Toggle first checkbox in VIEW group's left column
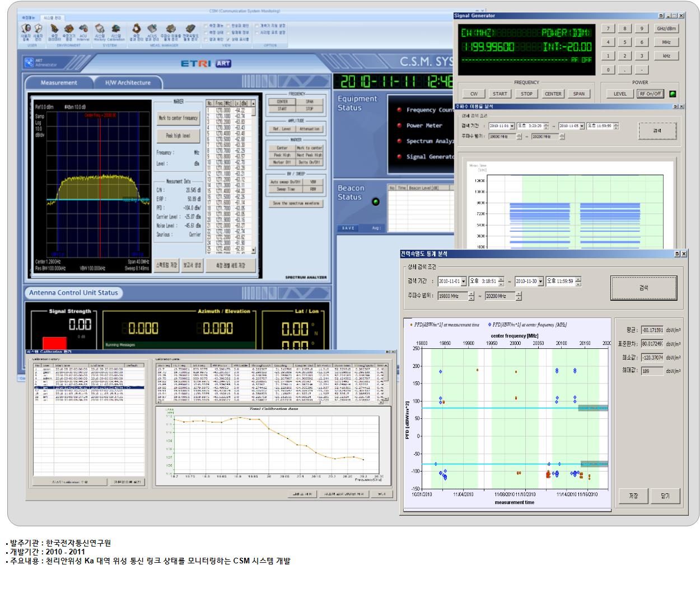Screen dimensions: 700x602 pyautogui.click(x=207, y=26)
